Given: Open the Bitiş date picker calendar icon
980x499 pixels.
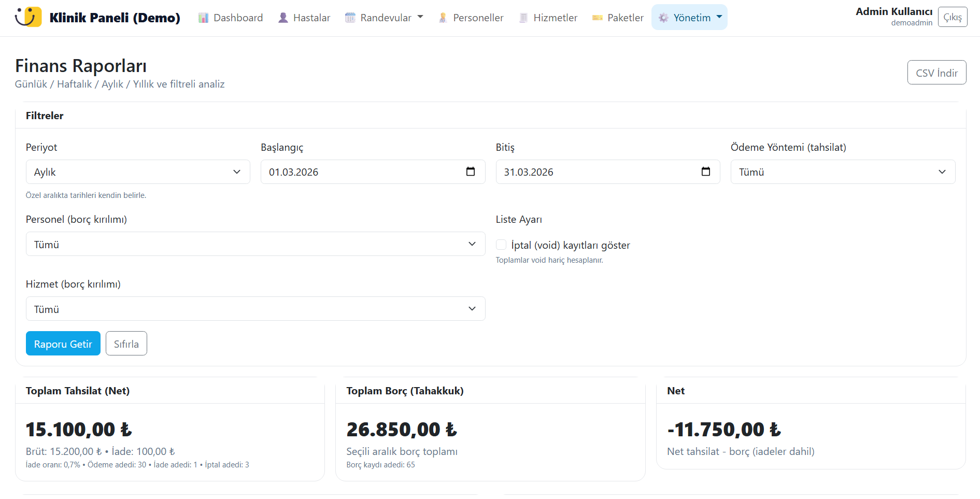Looking at the screenshot, I should point(705,172).
